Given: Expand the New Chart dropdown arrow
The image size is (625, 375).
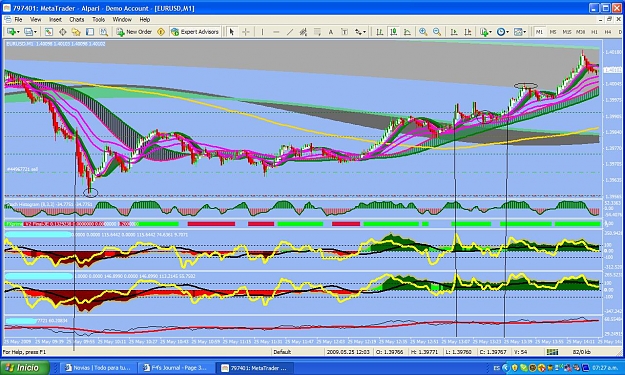Looking at the screenshot, I should pyautogui.click(x=18, y=32).
